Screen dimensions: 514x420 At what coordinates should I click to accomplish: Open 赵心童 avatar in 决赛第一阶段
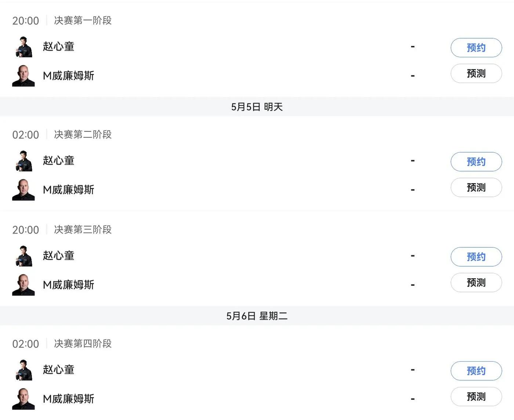[x=23, y=47]
